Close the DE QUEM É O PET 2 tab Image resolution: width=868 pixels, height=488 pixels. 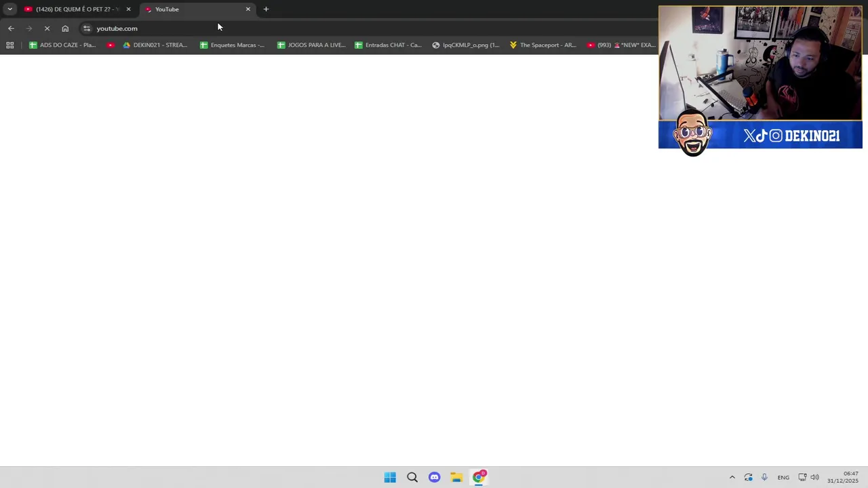point(128,9)
